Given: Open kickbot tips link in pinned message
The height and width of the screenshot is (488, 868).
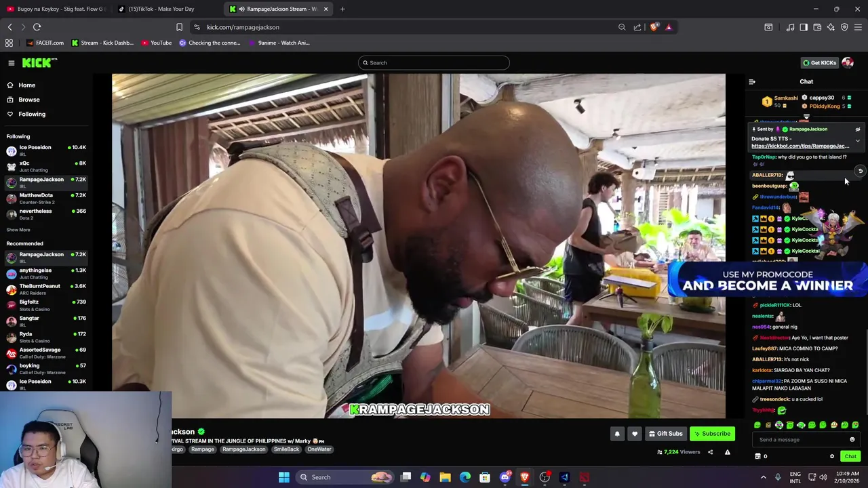Looking at the screenshot, I should pos(800,146).
